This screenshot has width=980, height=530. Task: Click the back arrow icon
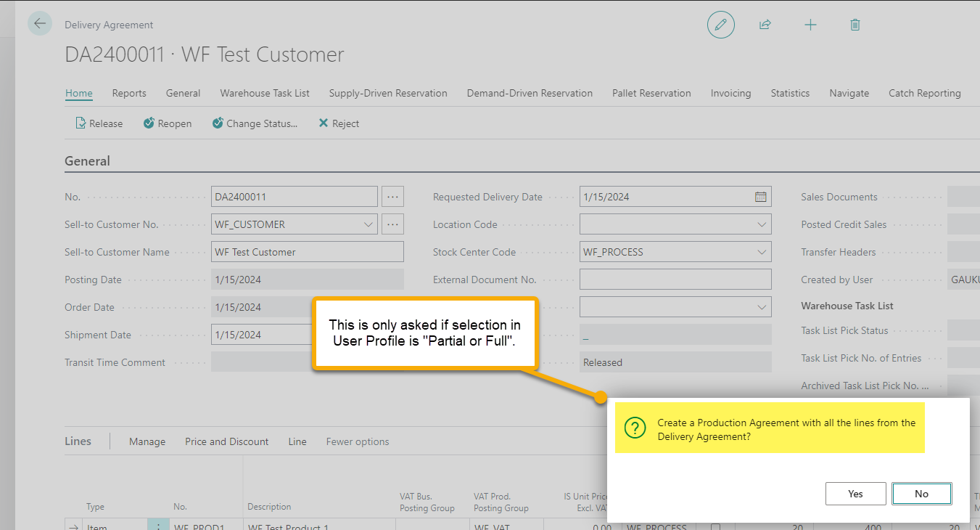[x=40, y=23]
